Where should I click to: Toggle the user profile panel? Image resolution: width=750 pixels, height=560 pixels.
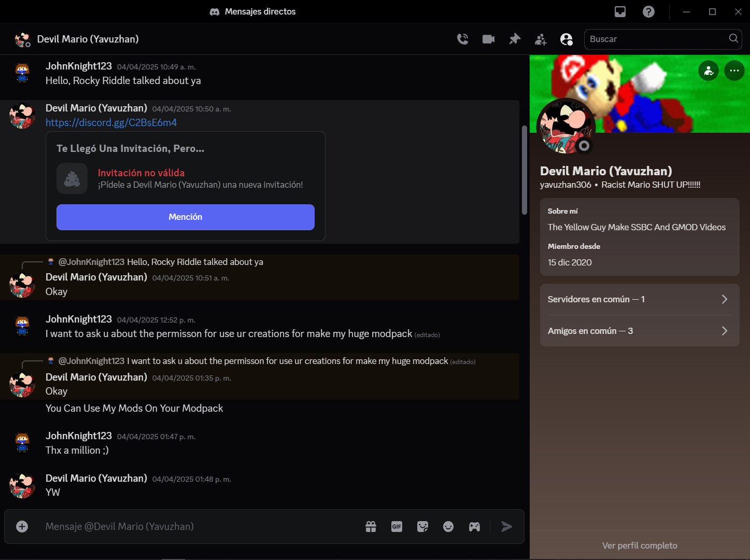pyautogui.click(x=567, y=39)
